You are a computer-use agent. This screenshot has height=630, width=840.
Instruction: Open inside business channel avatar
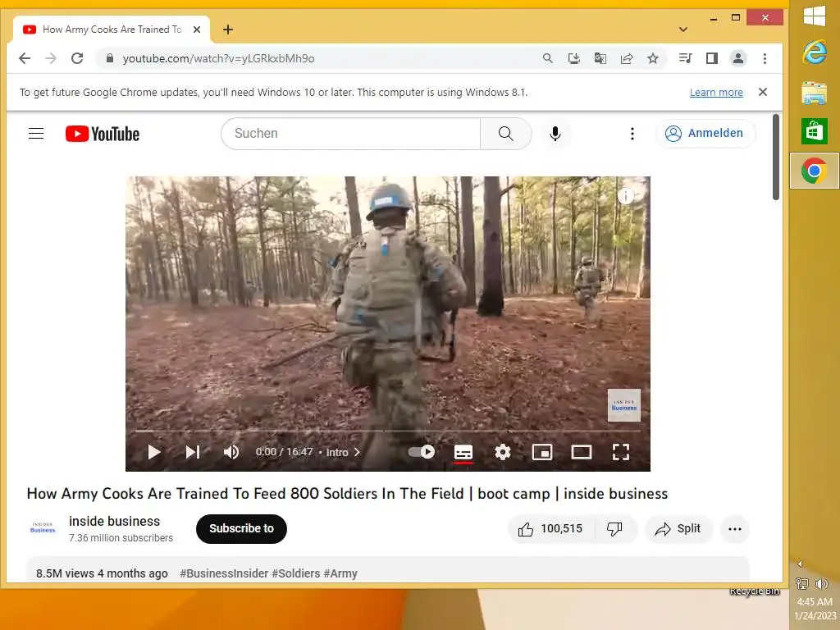(x=43, y=528)
